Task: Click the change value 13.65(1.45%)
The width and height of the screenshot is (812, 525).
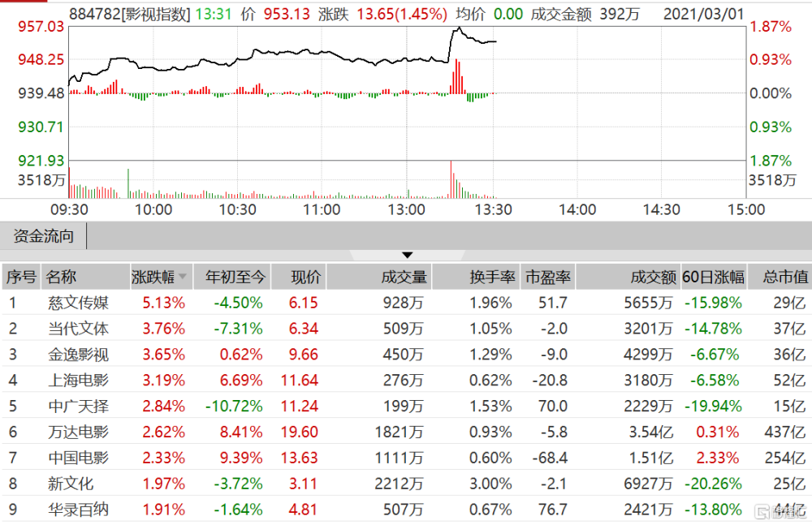Action: coord(402,14)
